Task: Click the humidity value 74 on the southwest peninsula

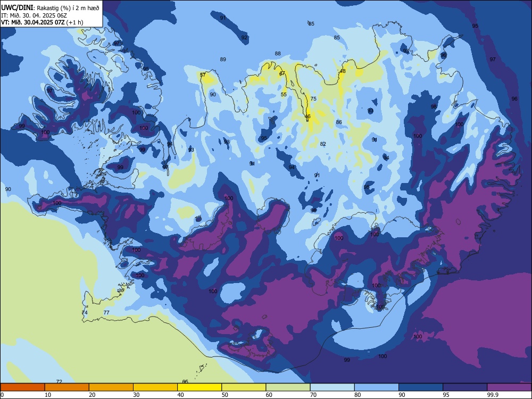Action: pyautogui.click(x=85, y=312)
